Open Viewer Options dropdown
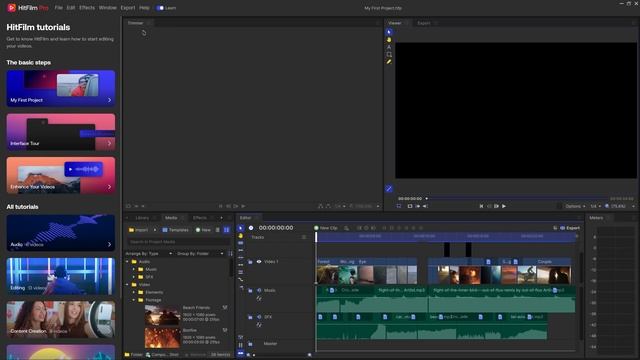 [x=576, y=206]
